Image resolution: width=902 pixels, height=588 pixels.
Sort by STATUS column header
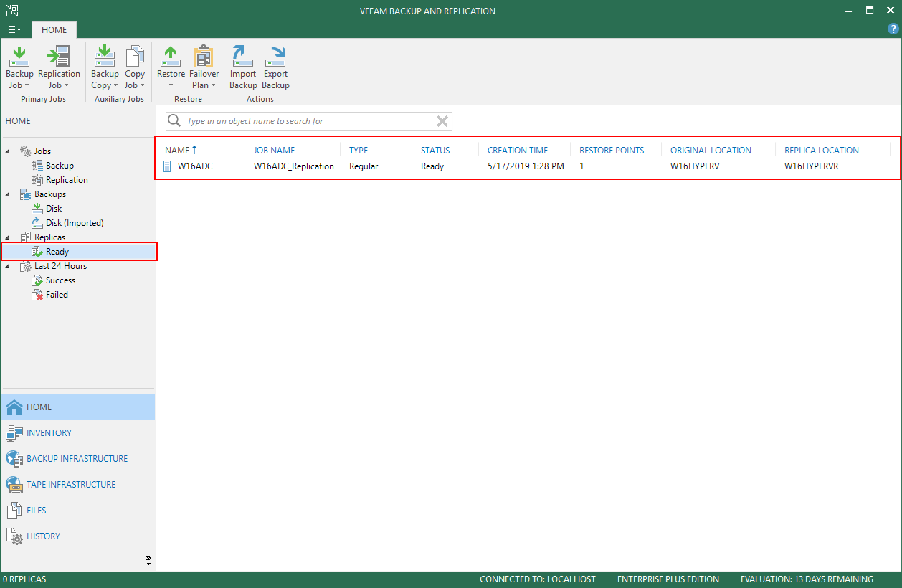[435, 151]
